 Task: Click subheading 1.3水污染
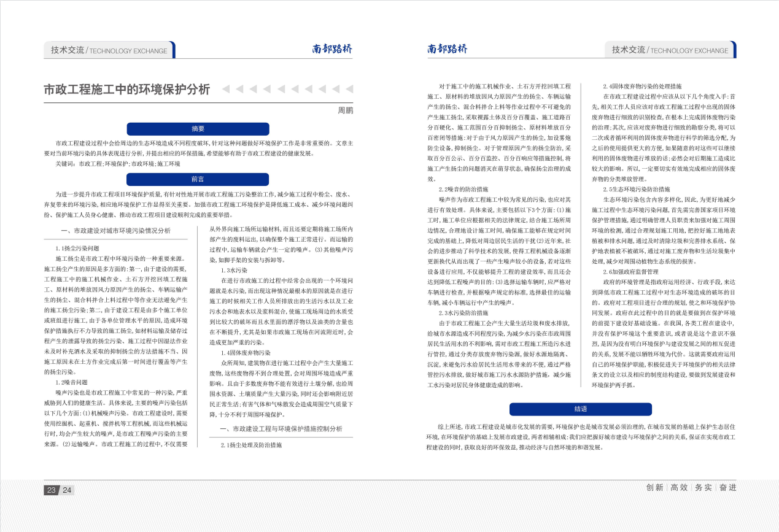234,269
